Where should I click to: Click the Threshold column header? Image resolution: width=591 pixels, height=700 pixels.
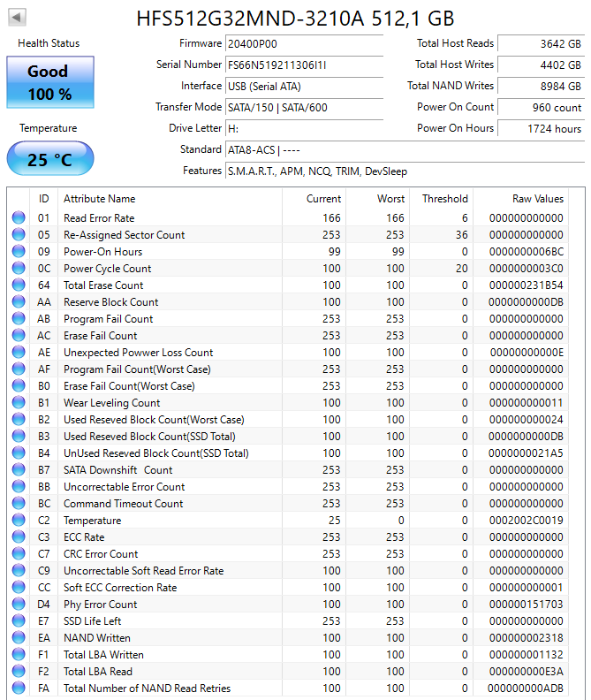click(x=444, y=199)
